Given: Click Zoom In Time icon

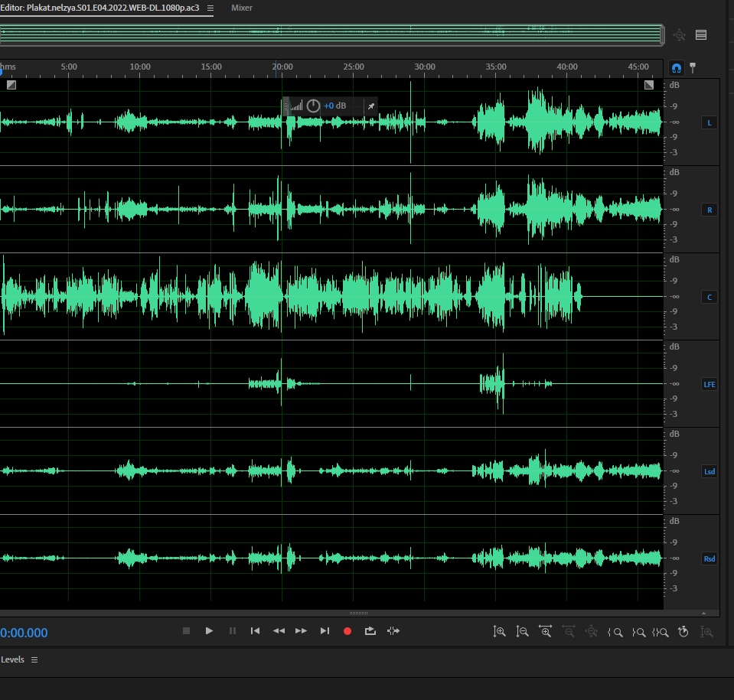Looking at the screenshot, I should 546,632.
